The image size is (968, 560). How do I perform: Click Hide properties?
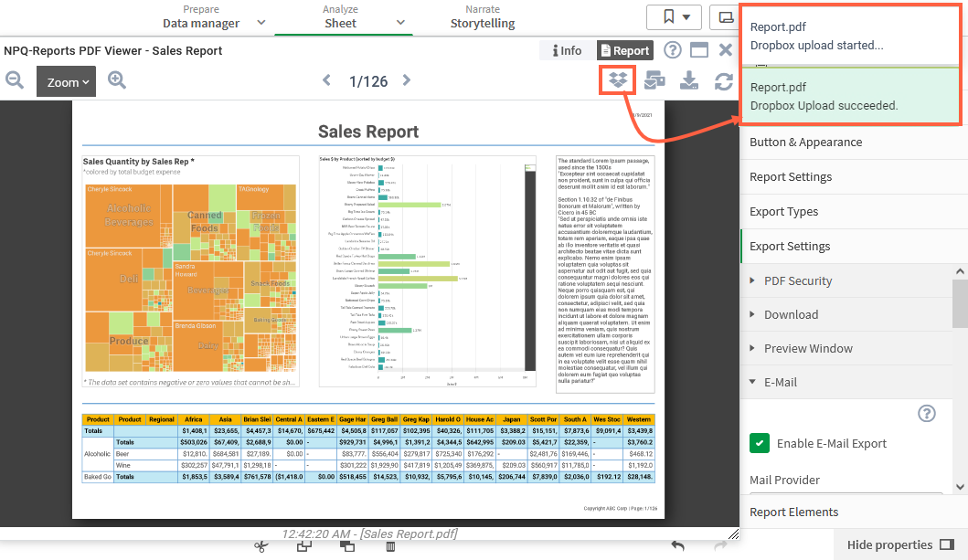coord(900,544)
